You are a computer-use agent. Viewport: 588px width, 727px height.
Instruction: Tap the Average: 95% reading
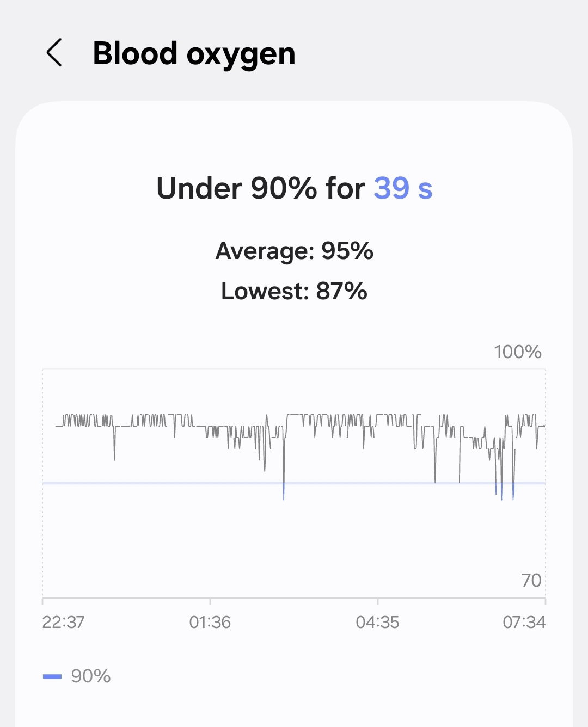(x=294, y=251)
